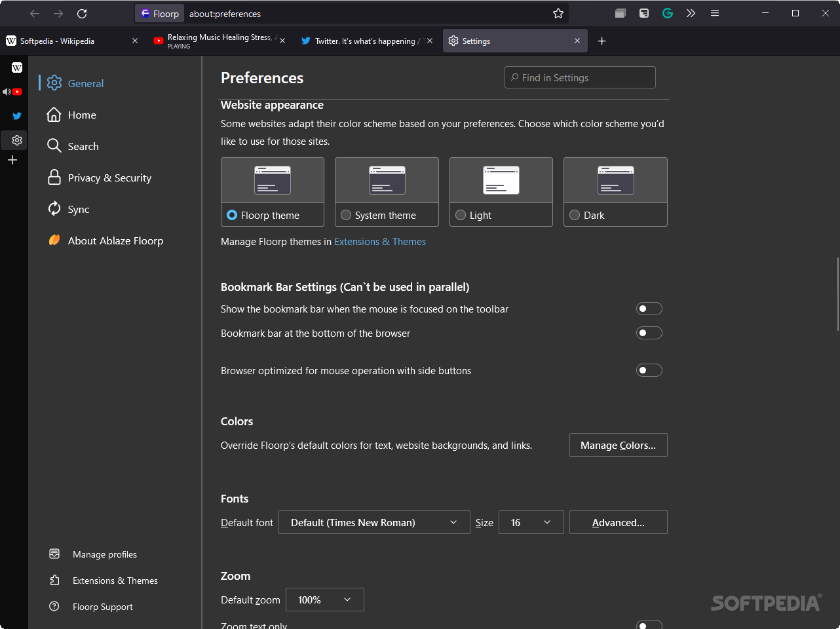Open the Default font dropdown
This screenshot has height=629, width=840.
click(x=374, y=522)
